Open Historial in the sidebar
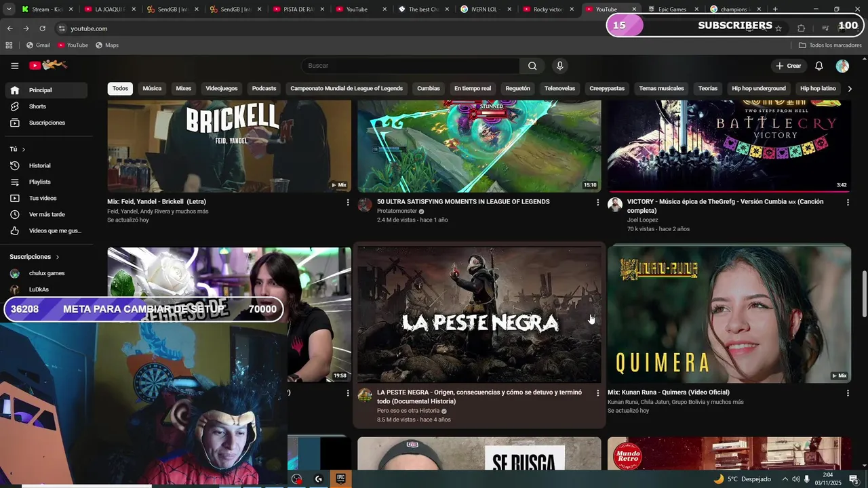This screenshot has height=488, width=868. pos(45,165)
